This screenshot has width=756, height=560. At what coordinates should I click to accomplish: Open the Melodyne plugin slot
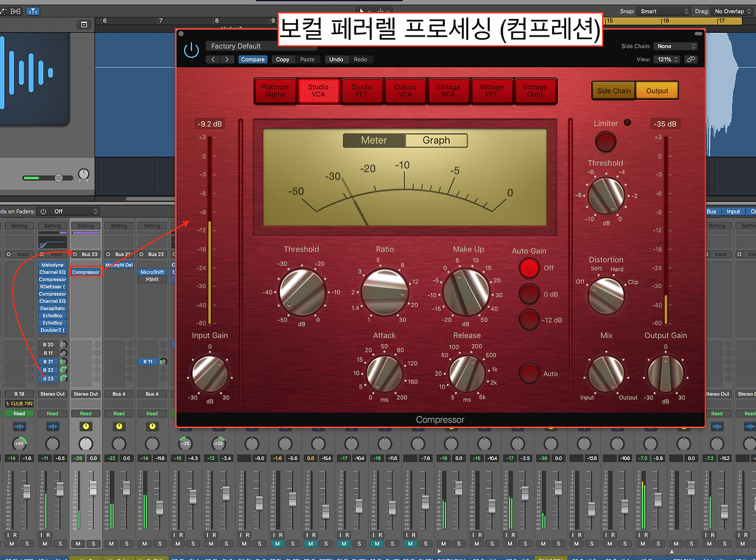[x=53, y=265]
